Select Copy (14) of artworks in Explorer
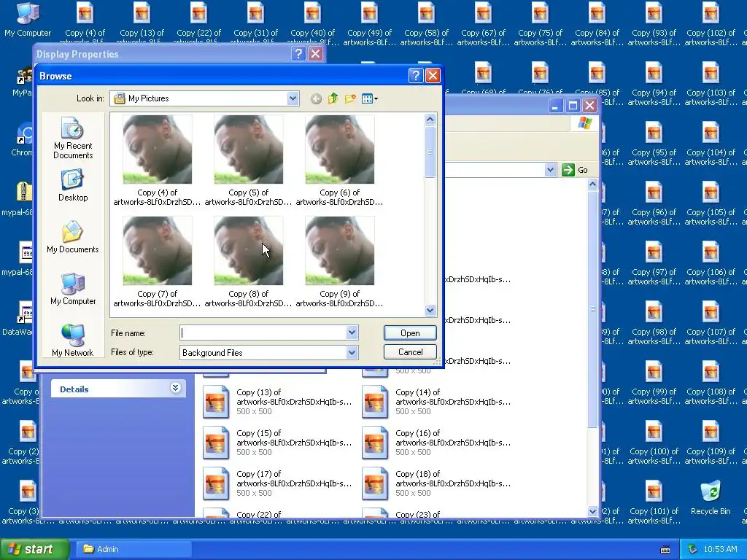The width and height of the screenshot is (747, 560). pos(436,402)
